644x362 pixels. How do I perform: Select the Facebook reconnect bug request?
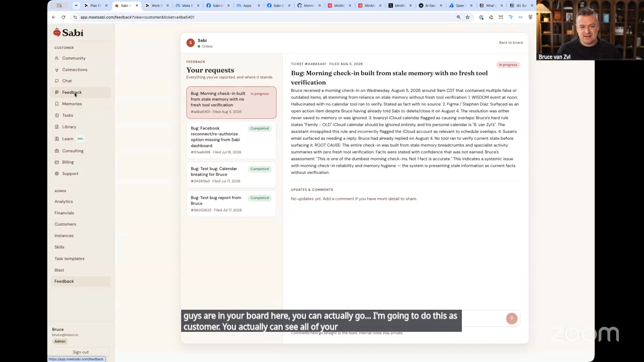tap(231, 140)
